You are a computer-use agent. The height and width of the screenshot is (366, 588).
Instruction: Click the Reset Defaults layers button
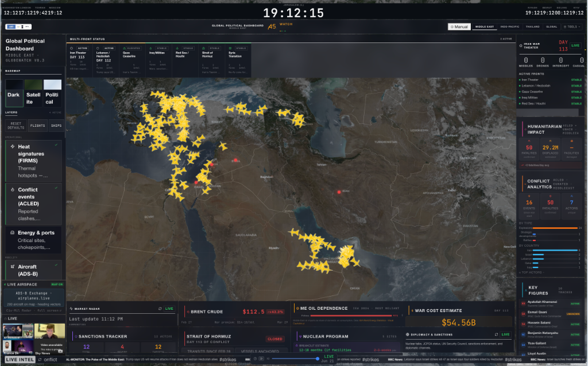point(16,126)
